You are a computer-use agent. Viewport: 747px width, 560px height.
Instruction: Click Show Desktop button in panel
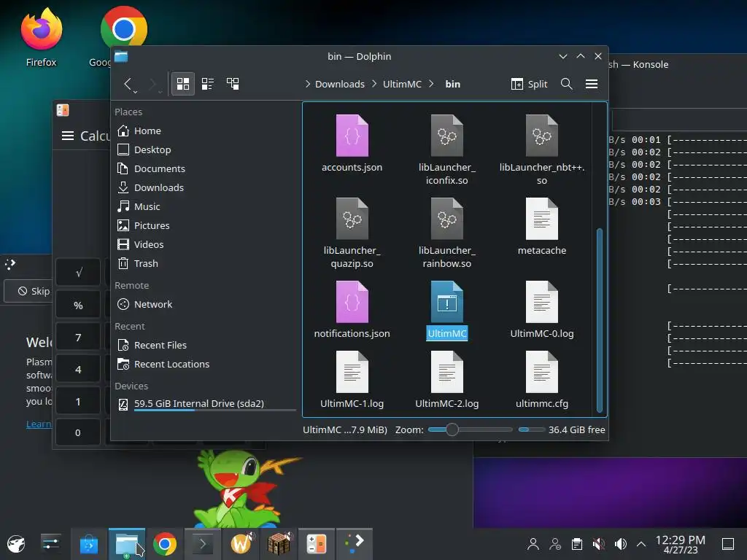[x=728, y=544]
